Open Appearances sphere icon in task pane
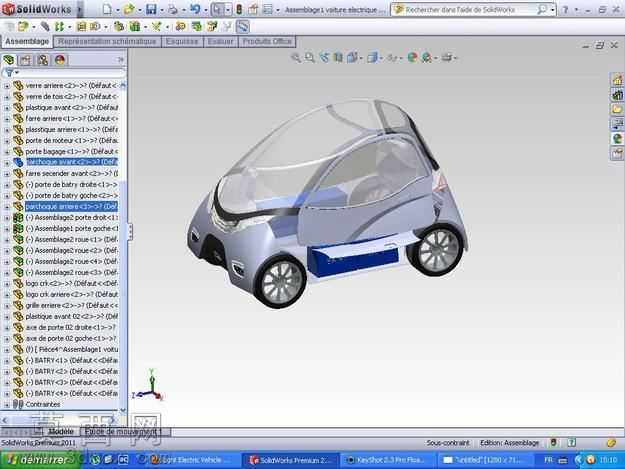Screen dimensions: 625x469 click(x=617, y=139)
